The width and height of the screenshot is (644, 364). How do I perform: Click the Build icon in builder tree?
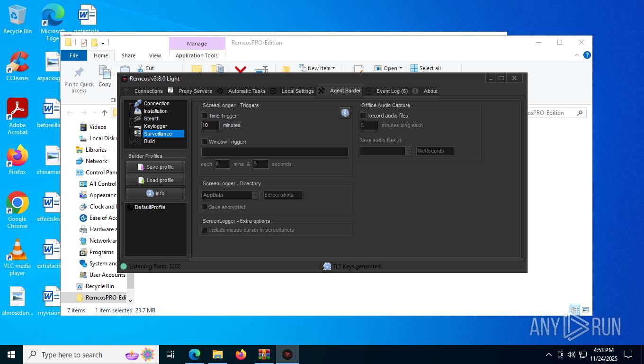click(138, 141)
